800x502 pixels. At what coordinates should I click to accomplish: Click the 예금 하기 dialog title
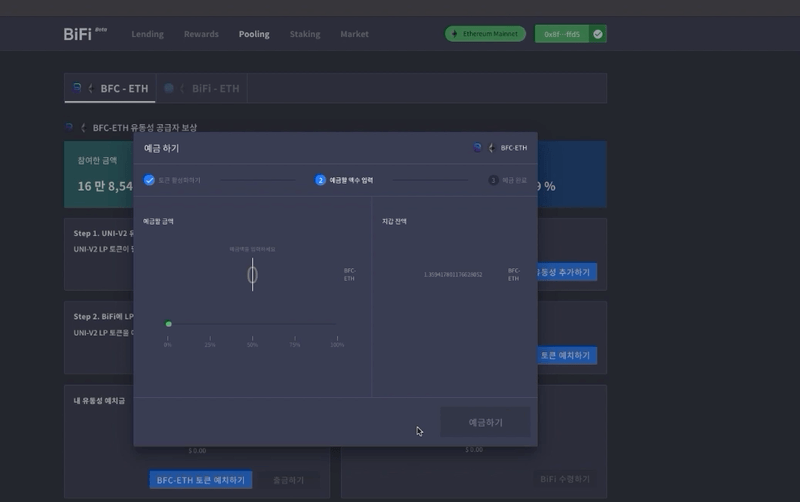[x=161, y=148]
